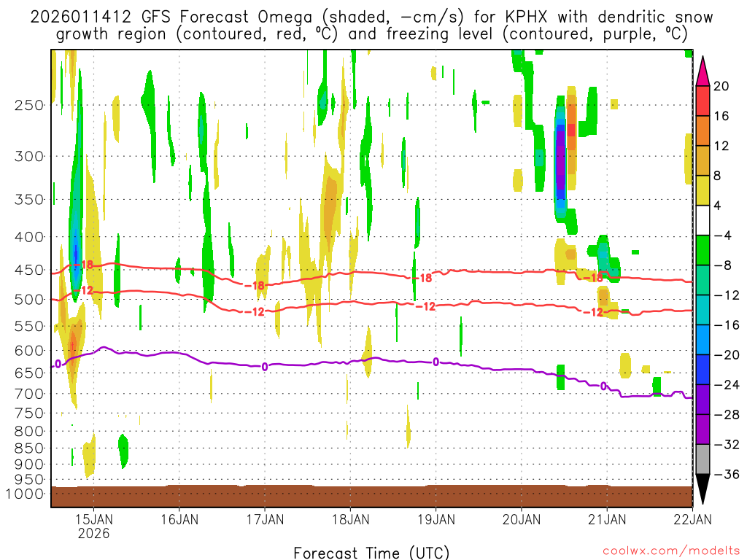Click the red colorbar swatch between 16 and 20
747x560 pixels.
click(x=703, y=101)
